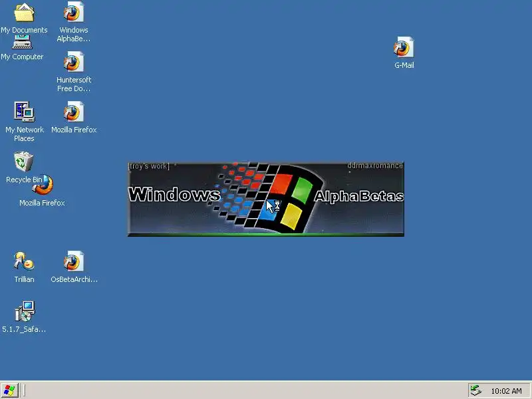Open the Windows AlphaBe... shortcut icon
This screenshot has width=532, height=399.
(74, 12)
